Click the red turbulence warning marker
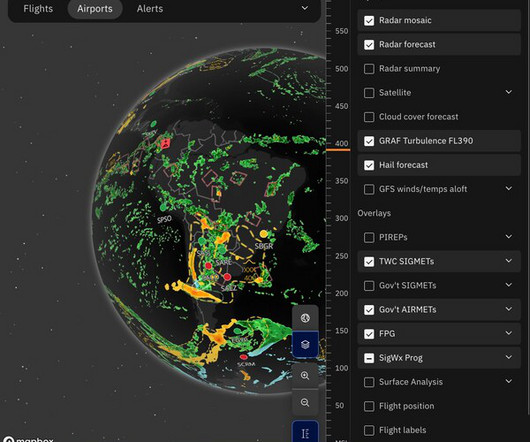This screenshot has height=442, width=530. coord(165,144)
